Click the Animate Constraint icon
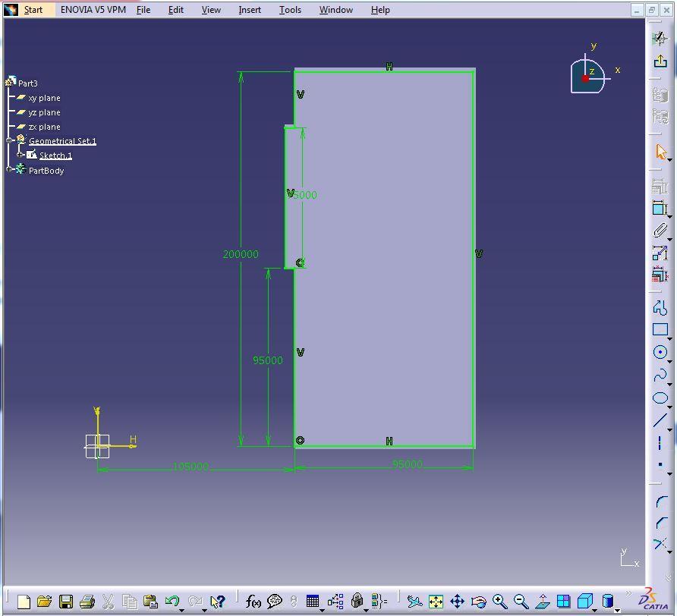Viewport: 677px width, 616px height. click(x=660, y=253)
